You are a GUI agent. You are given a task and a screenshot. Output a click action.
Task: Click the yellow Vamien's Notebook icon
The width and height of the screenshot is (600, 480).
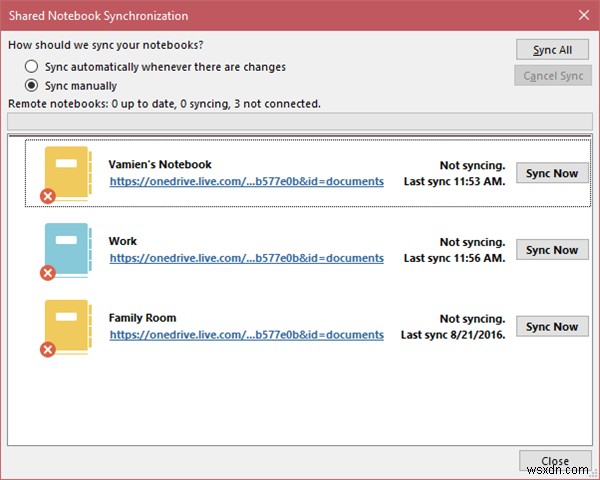click(66, 174)
